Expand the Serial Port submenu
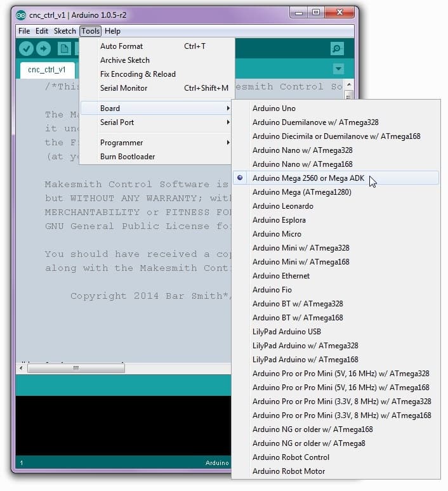This screenshot has width=448, height=491. coord(117,122)
